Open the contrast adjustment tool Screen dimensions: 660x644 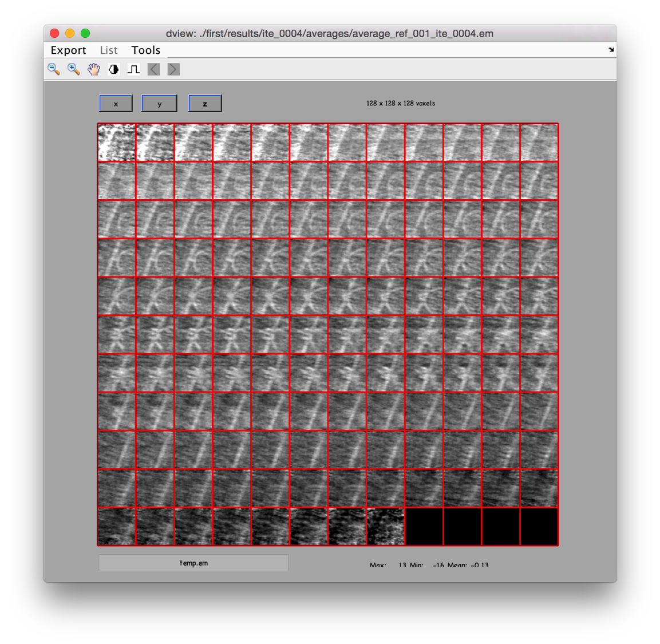[x=114, y=69]
